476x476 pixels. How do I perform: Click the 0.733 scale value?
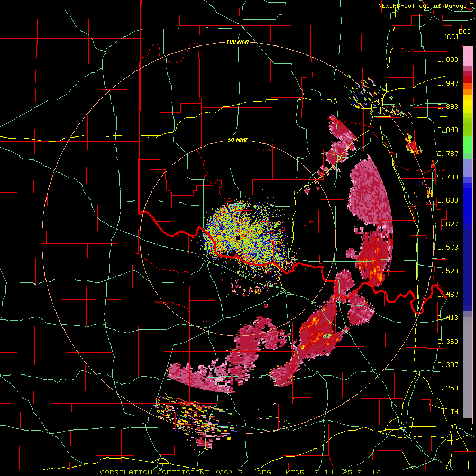448,177
